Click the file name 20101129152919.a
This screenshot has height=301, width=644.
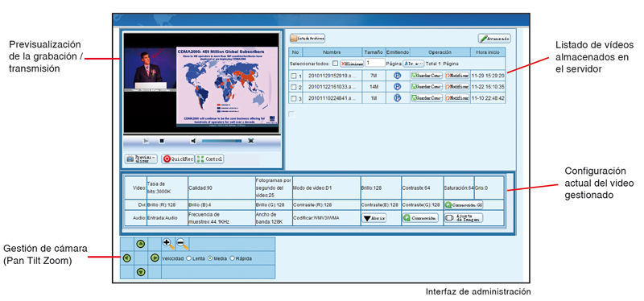(332, 76)
